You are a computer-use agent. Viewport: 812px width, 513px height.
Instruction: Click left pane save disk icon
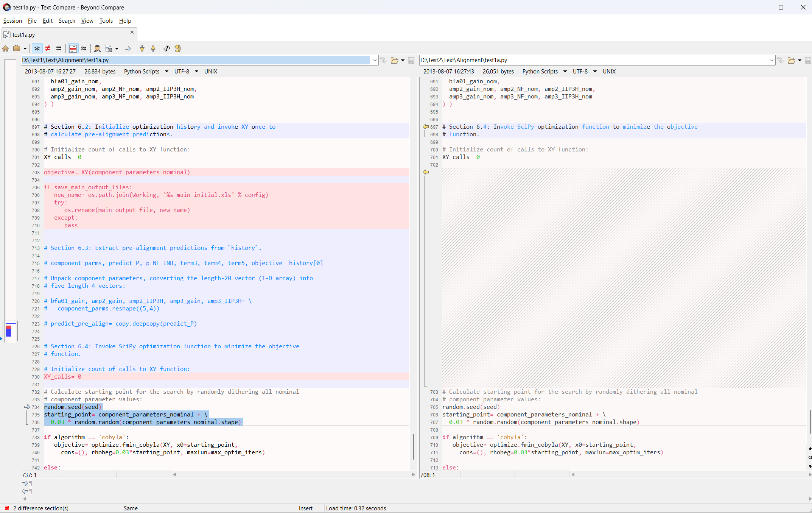click(411, 60)
